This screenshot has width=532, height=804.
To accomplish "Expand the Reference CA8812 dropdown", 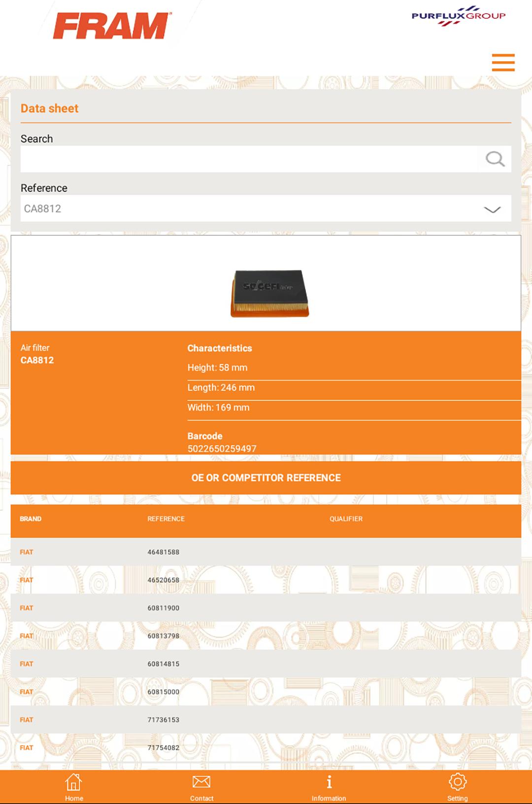I will (x=266, y=209).
